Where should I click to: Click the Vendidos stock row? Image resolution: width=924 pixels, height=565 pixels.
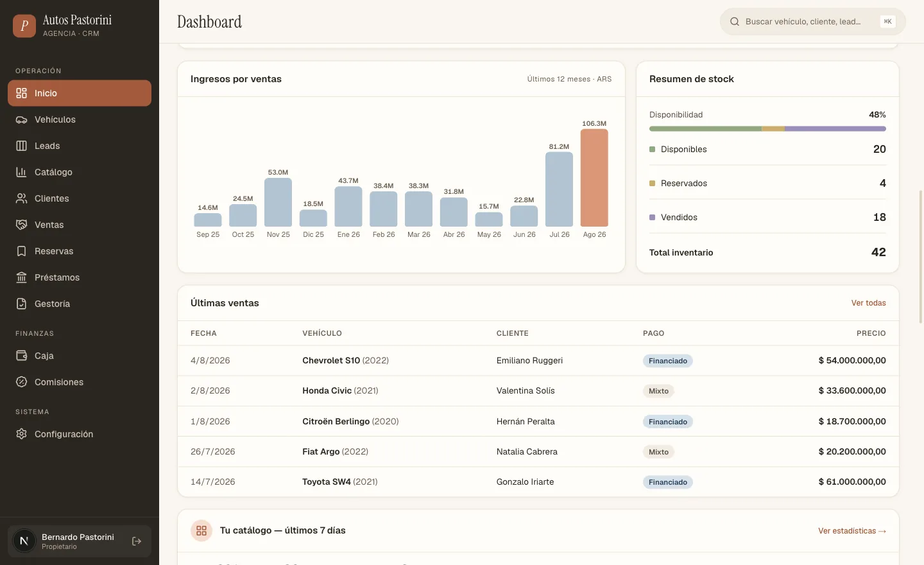pos(767,217)
